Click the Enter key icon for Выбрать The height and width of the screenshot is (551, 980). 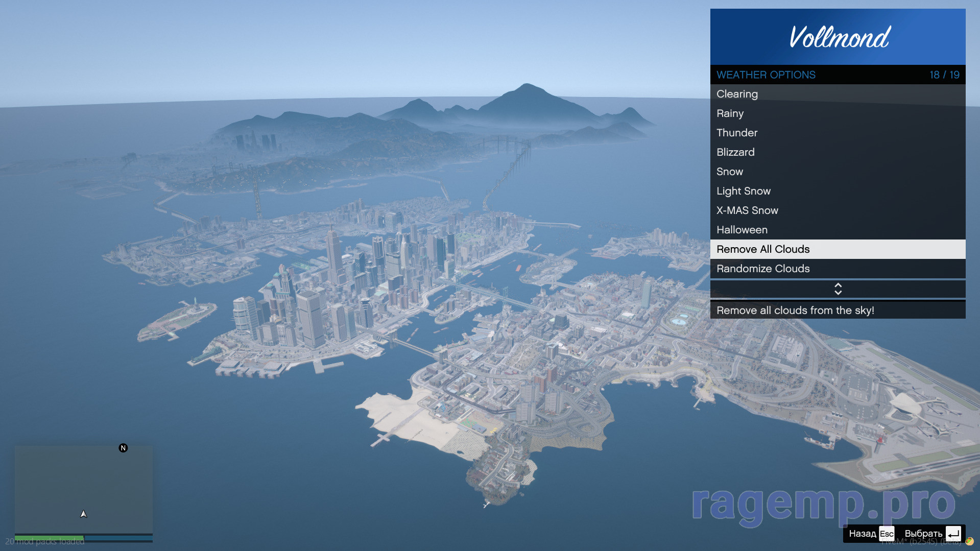pyautogui.click(x=953, y=534)
